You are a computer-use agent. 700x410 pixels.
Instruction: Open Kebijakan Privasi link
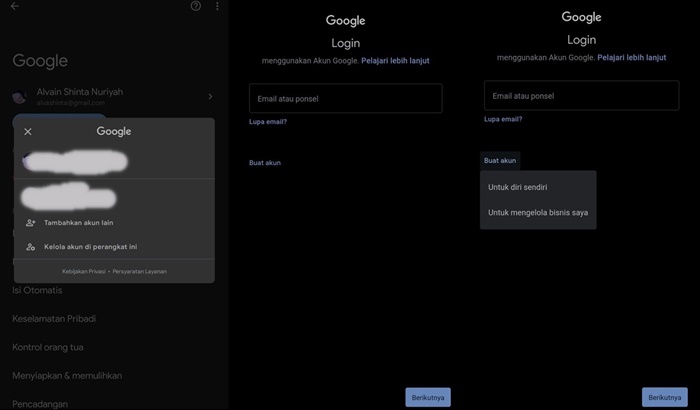(84, 271)
